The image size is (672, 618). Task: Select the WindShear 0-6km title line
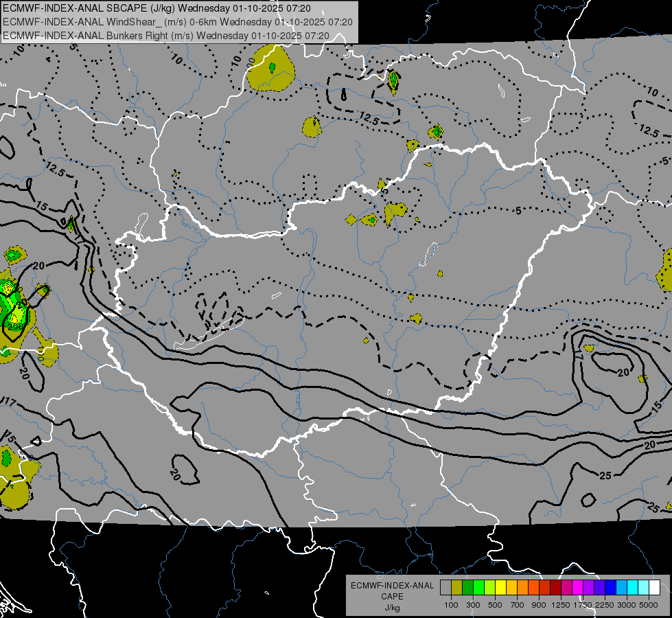pyautogui.click(x=177, y=21)
